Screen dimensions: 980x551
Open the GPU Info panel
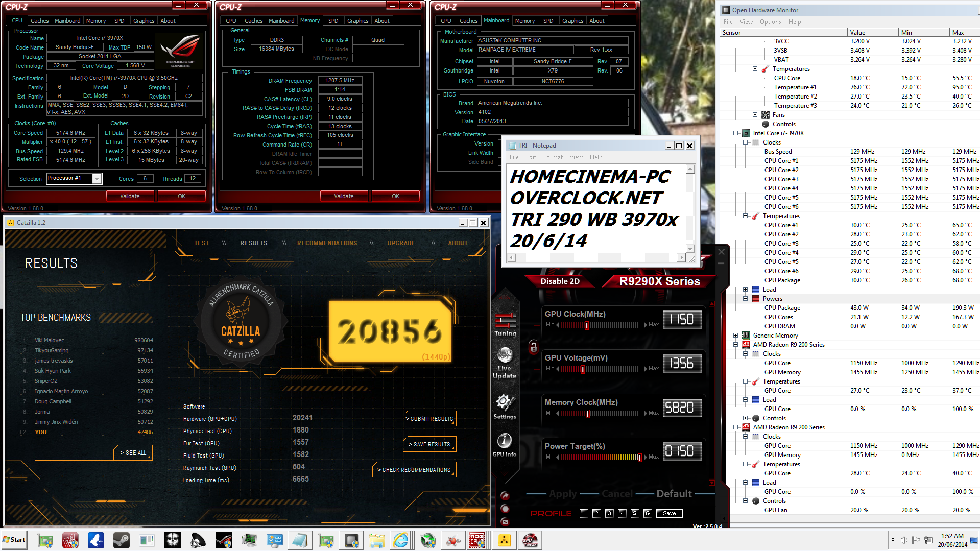(x=505, y=445)
